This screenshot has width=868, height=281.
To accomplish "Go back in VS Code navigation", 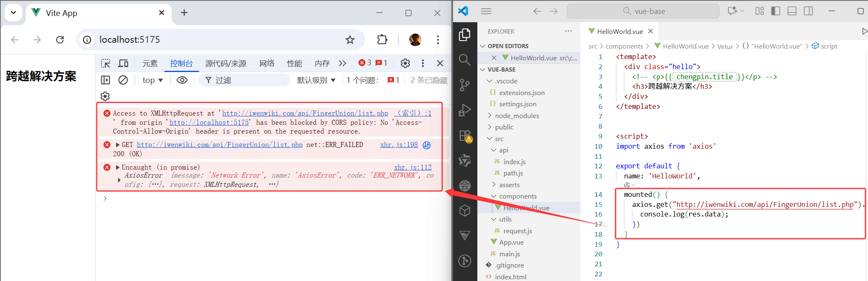I will (537, 11).
